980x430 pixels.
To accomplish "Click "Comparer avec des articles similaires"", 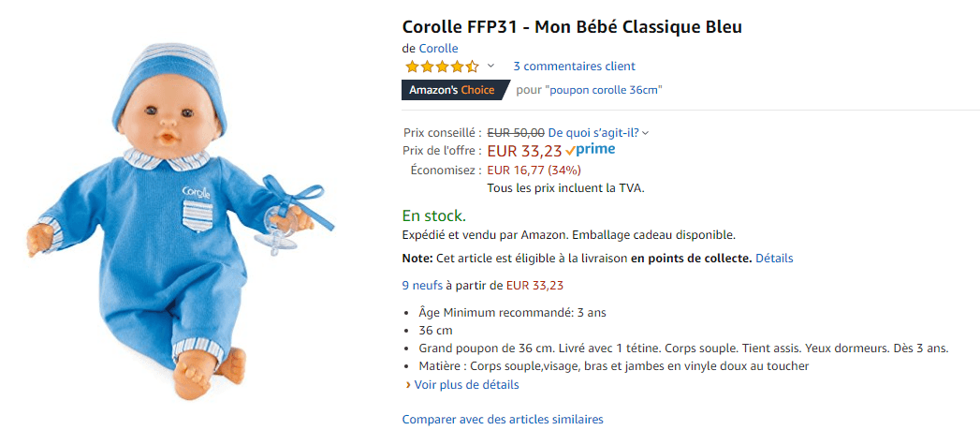I will click(503, 420).
